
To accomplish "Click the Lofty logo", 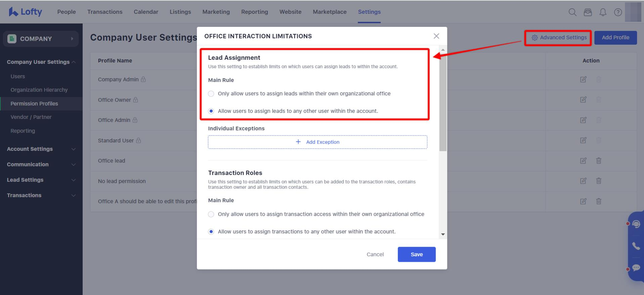I will click(26, 12).
